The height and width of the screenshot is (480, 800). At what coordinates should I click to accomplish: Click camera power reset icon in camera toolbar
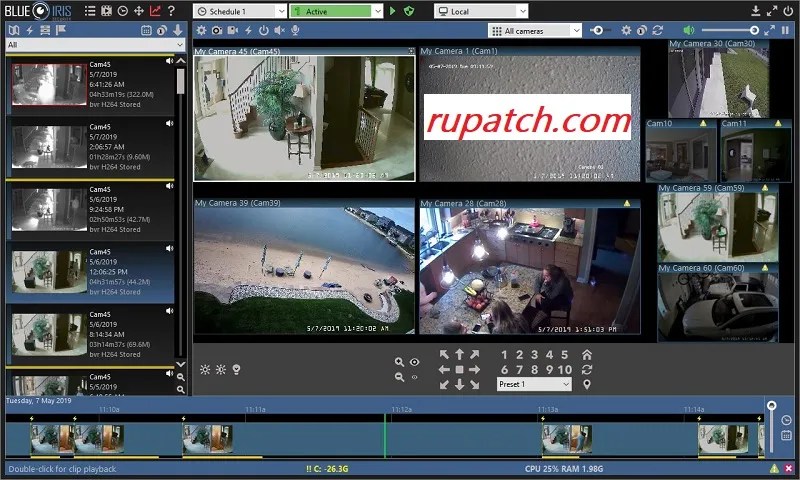[264, 31]
